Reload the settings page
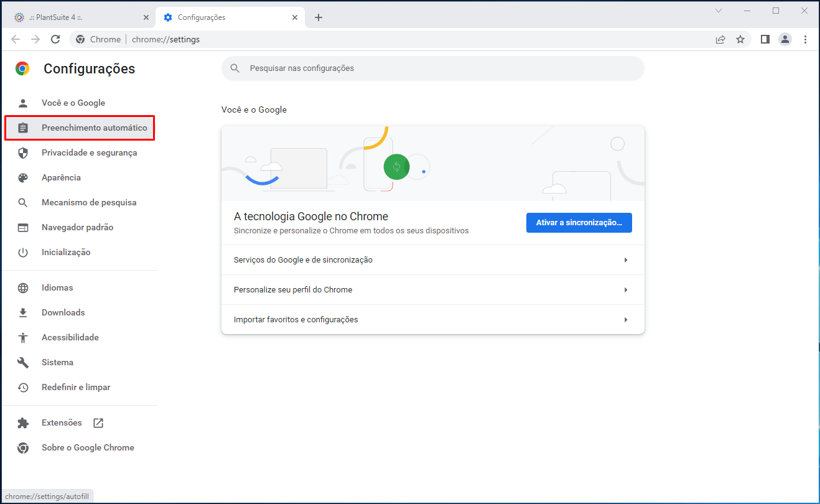 (55, 39)
